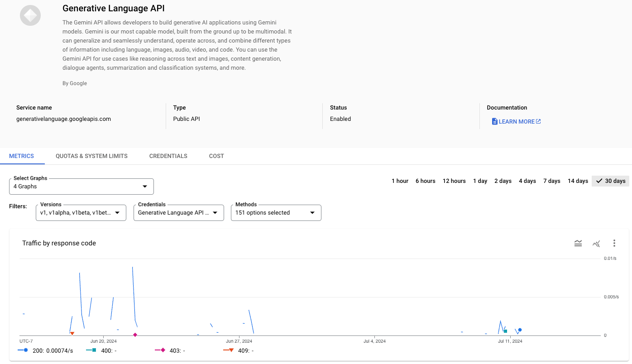Open metrics explorer icon on Traffic chart

pyautogui.click(x=596, y=244)
